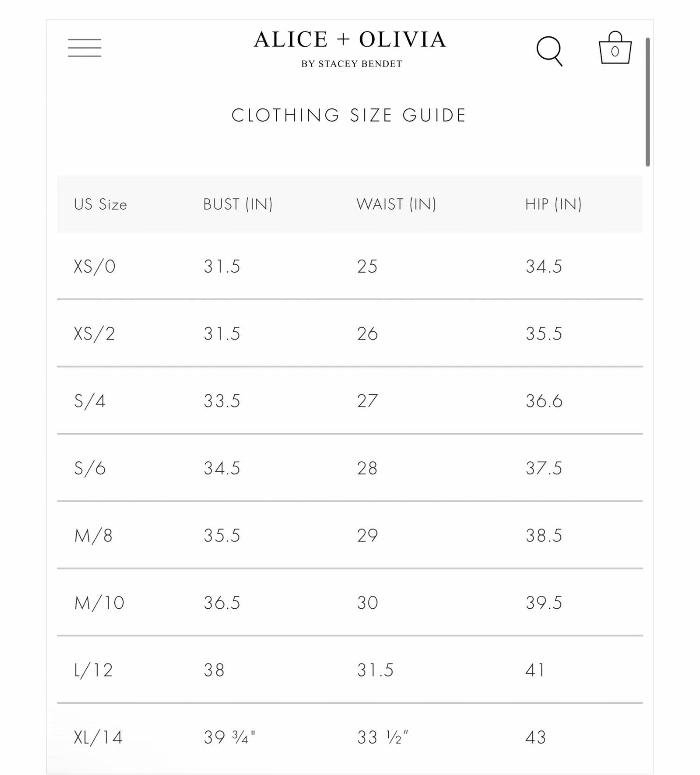Image resolution: width=700 pixels, height=775 pixels.
Task: Select the XS/2 size row
Action: [350, 333]
